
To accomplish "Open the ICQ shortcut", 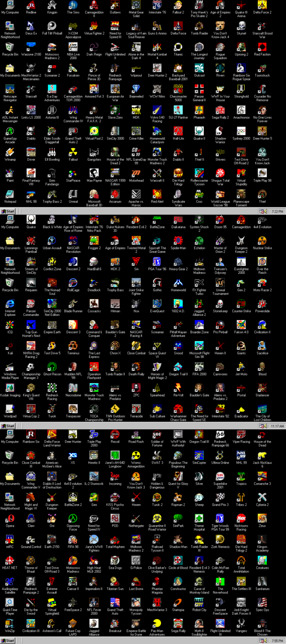I will [10, 324].
